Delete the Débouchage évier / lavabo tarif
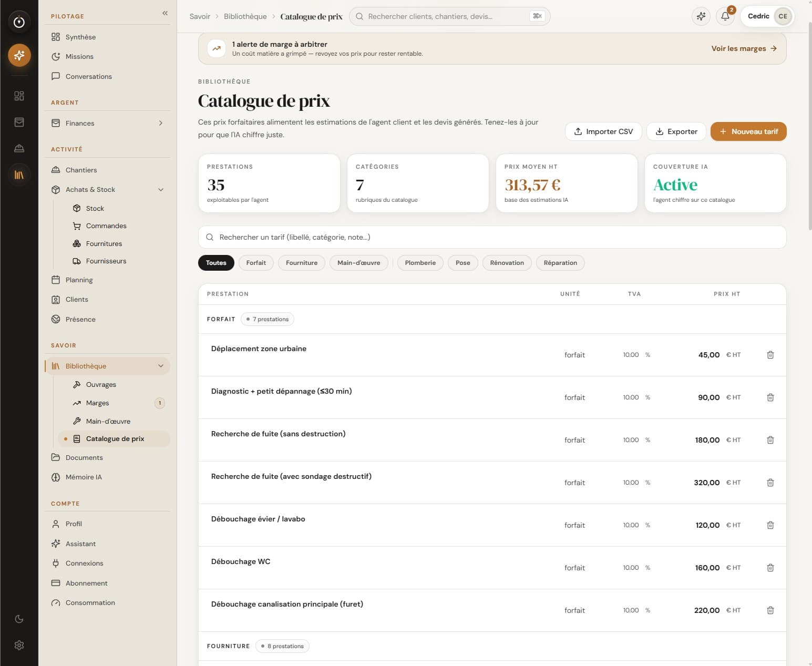This screenshot has width=812, height=666. pyautogui.click(x=770, y=525)
